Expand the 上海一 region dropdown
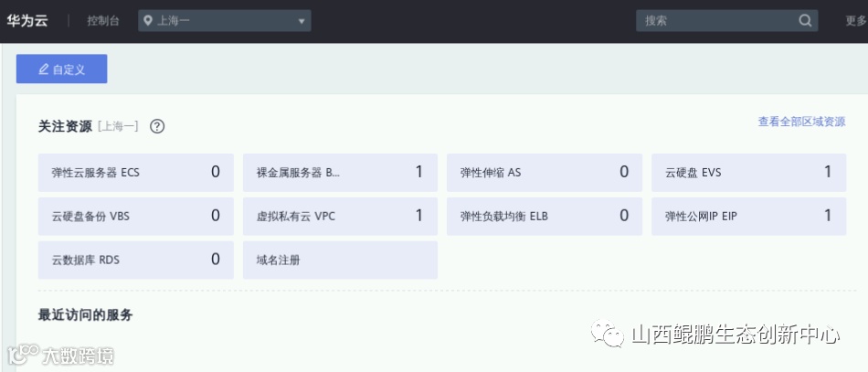Image resolution: width=868 pixels, height=372 pixels. (224, 20)
